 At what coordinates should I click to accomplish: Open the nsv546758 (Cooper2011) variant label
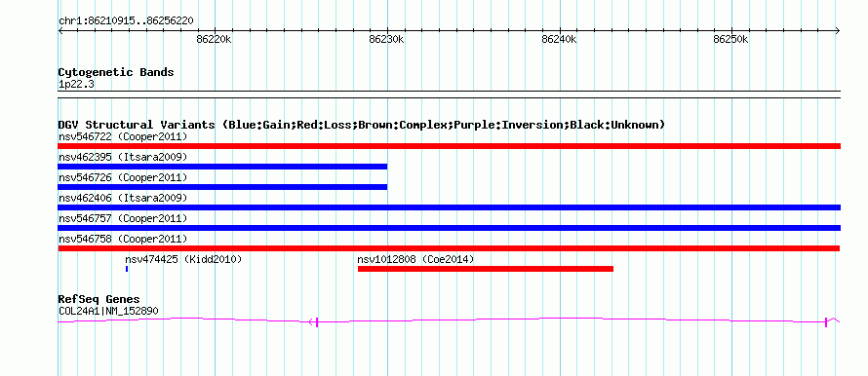click(123, 239)
